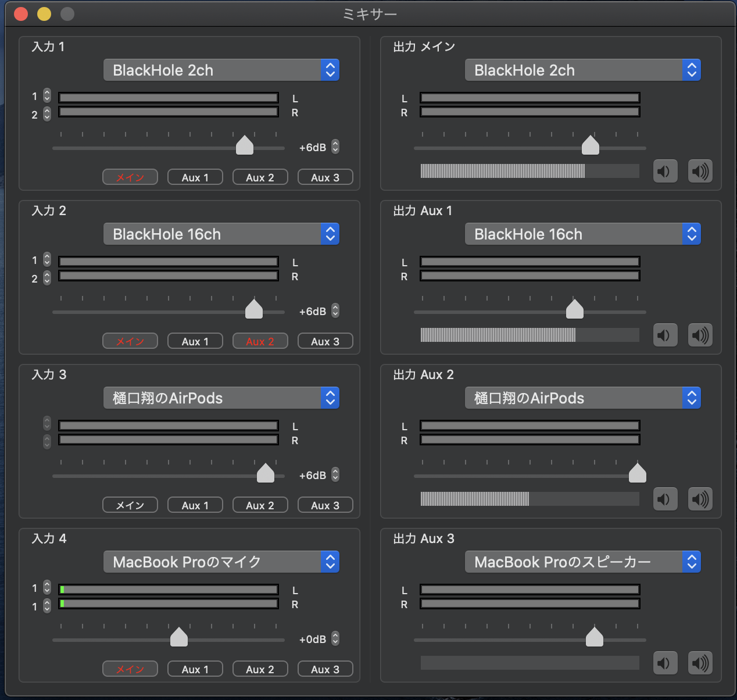737x700 pixels.
Task: Open Output Main BlackHole 2ch dropdown
Action: (583, 70)
